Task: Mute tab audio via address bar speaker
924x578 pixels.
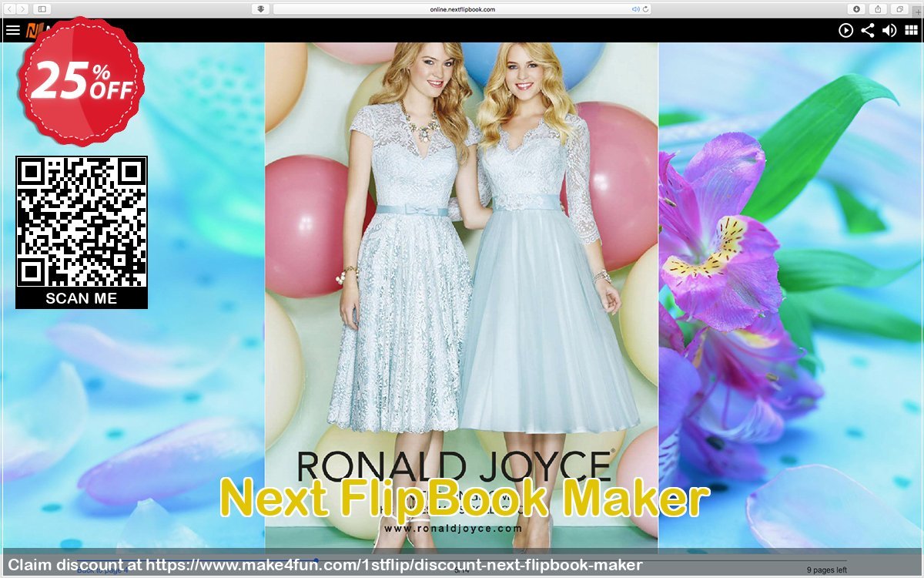Action: pos(636,9)
